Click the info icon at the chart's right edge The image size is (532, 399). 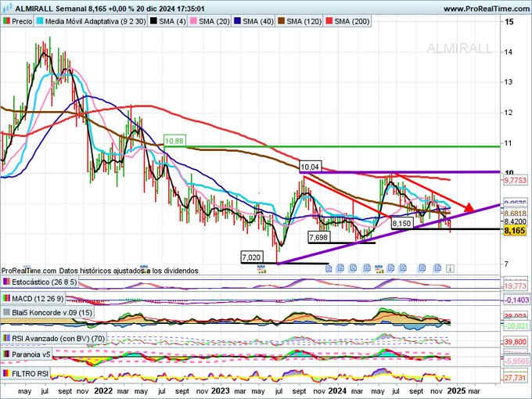(450, 268)
